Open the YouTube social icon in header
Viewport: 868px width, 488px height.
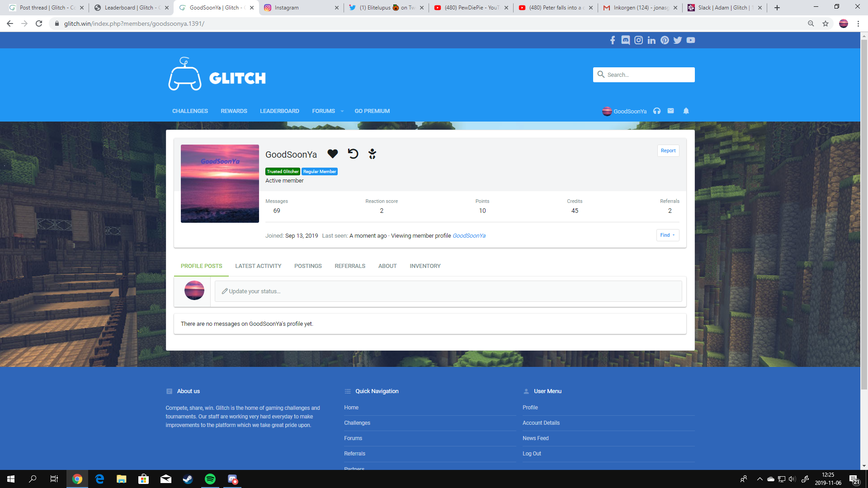tap(690, 40)
